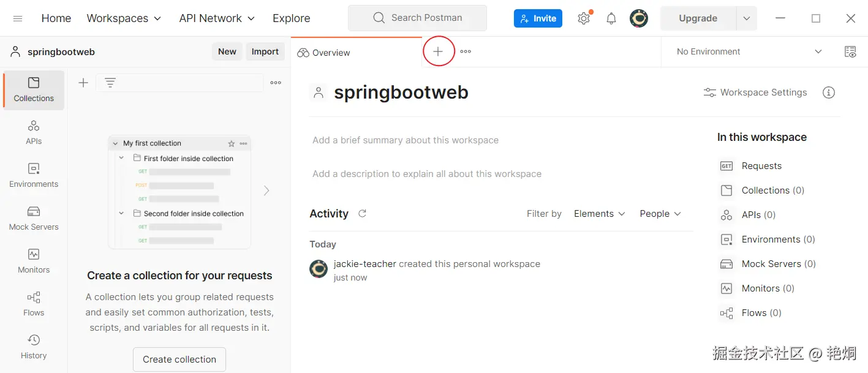Select Mock Servers in the sidebar
Viewport: 868px width, 373px height.
pyautogui.click(x=34, y=219)
